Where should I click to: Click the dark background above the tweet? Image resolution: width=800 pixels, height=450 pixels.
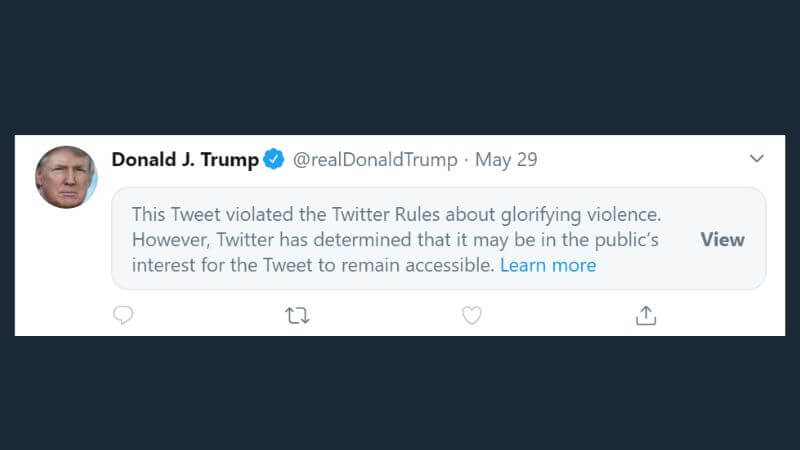[x=400, y=65]
